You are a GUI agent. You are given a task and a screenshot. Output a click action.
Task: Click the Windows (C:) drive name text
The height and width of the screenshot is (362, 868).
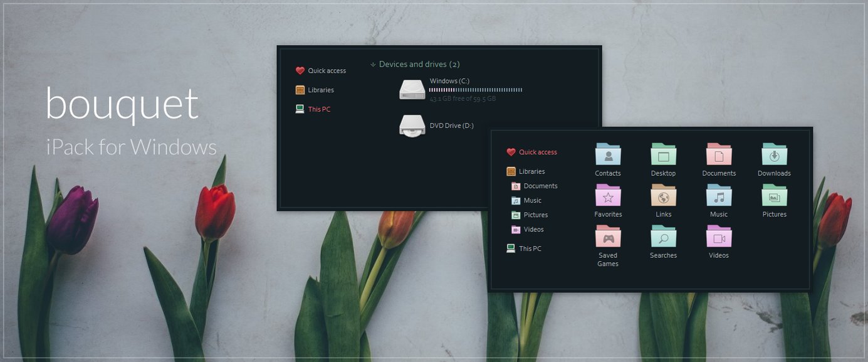[449, 81]
